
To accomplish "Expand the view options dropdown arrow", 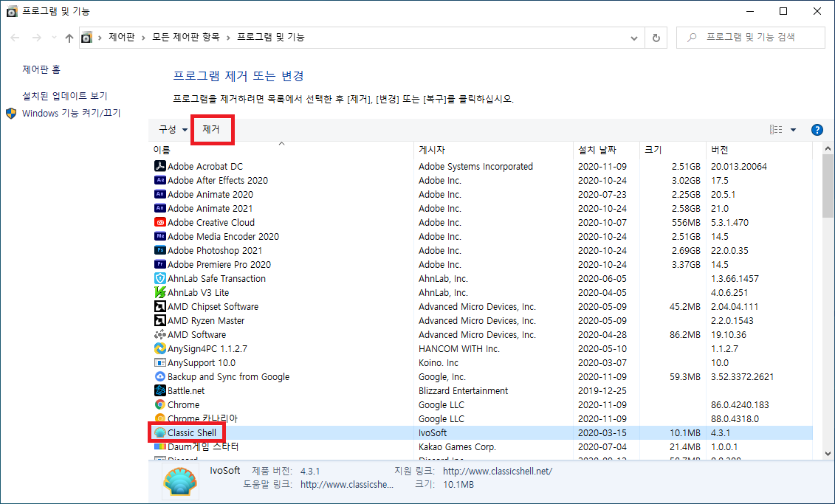I will [793, 130].
